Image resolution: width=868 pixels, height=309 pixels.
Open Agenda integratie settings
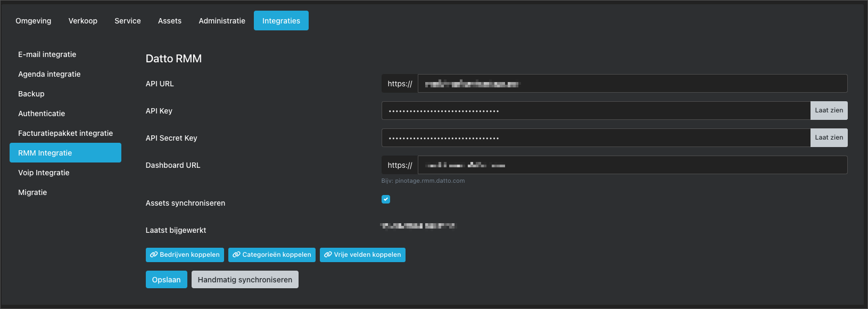pos(65,74)
